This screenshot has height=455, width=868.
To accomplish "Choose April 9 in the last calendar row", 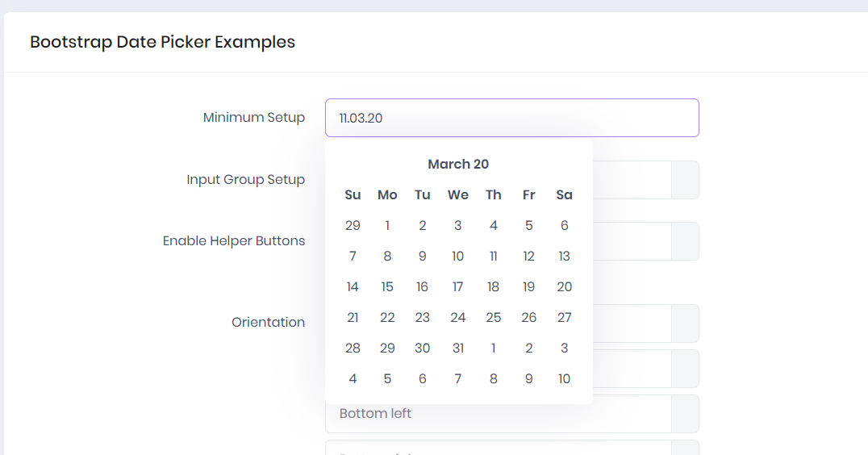I will pyautogui.click(x=528, y=379).
